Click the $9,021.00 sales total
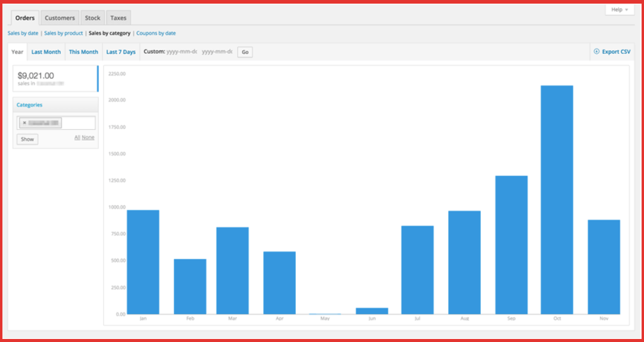This screenshot has width=644, height=342. pyautogui.click(x=36, y=76)
